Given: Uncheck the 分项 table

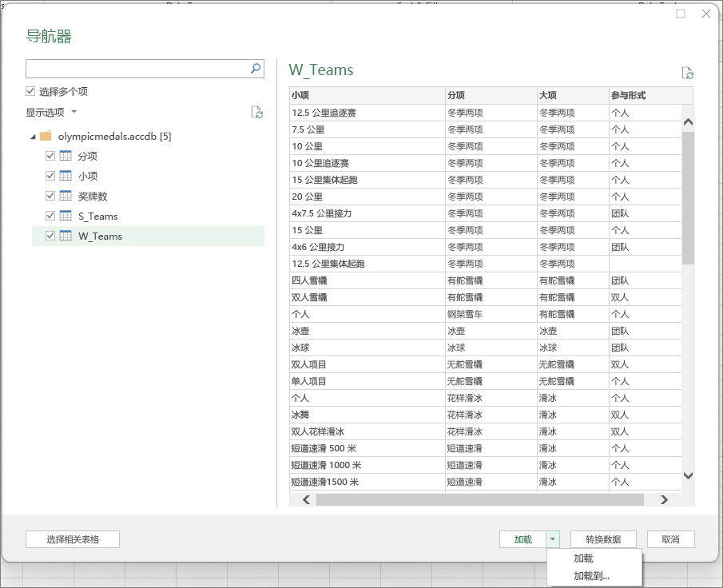Looking at the screenshot, I should click(50, 156).
